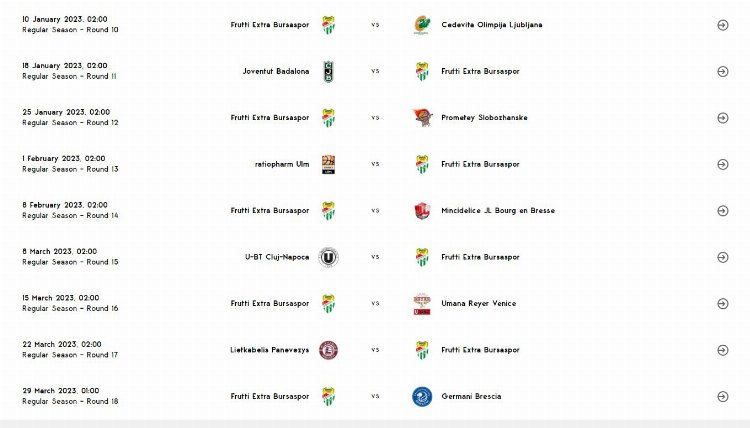Open ratiopharm Ulm team link

[282, 164]
